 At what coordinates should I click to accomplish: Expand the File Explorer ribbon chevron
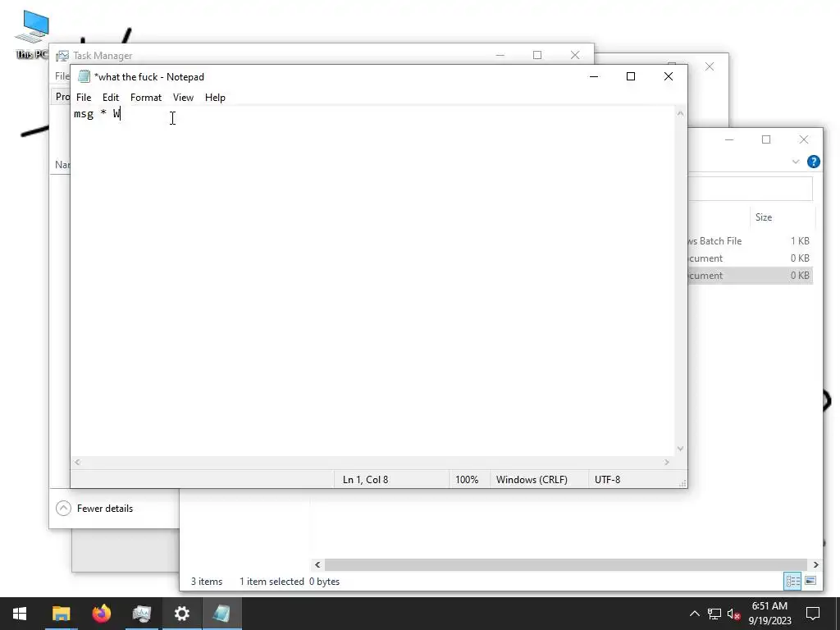tap(796, 162)
